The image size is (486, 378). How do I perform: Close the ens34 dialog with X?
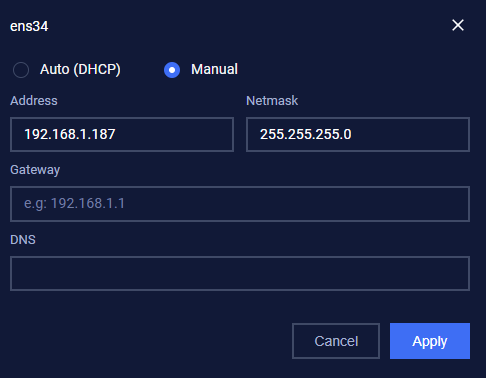pos(458,25)
